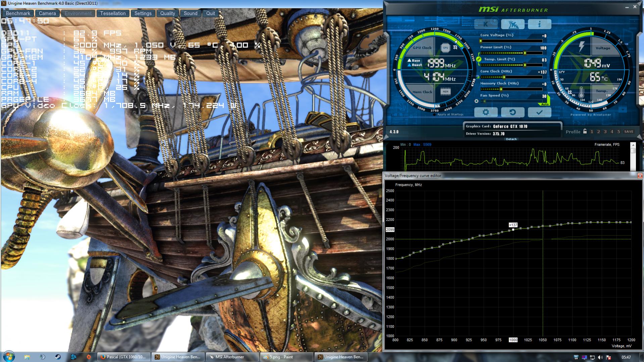This screenshot has width=644, height=362.
Task: Click the GeForce GTX 1070 card name
Action: (x=510, y=126)
